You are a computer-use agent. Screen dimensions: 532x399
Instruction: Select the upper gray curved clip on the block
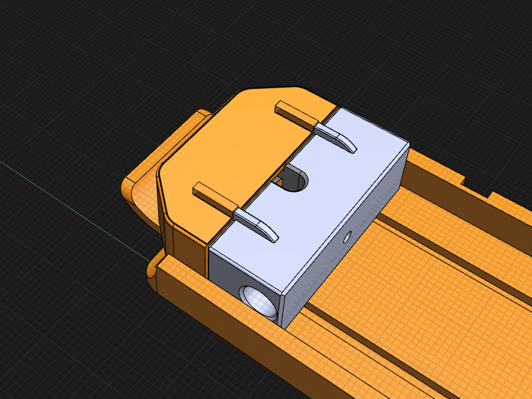tap(335, 137)
